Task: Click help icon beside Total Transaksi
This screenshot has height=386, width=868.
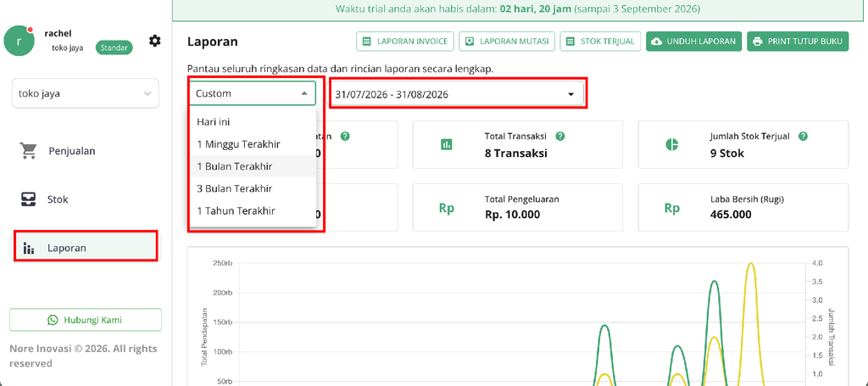Action: 560,136
